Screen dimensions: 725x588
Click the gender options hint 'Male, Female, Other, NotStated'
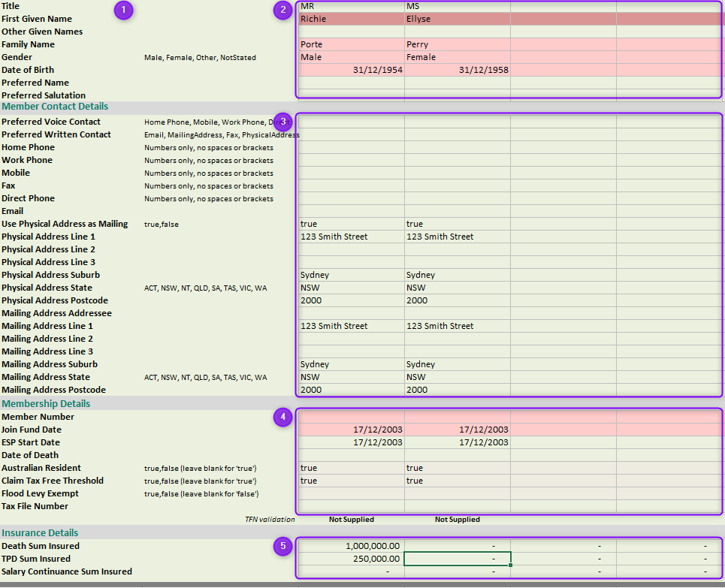[x=200, y=57]
